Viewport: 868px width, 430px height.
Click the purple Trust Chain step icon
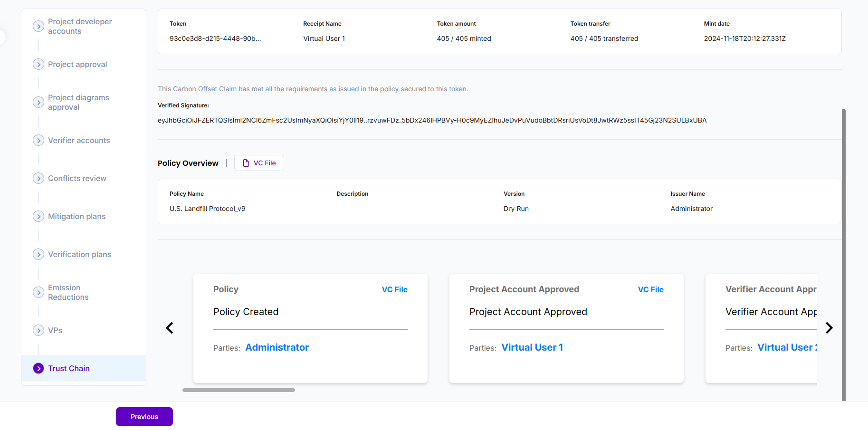pyautogui.click(x=38, y=369)
